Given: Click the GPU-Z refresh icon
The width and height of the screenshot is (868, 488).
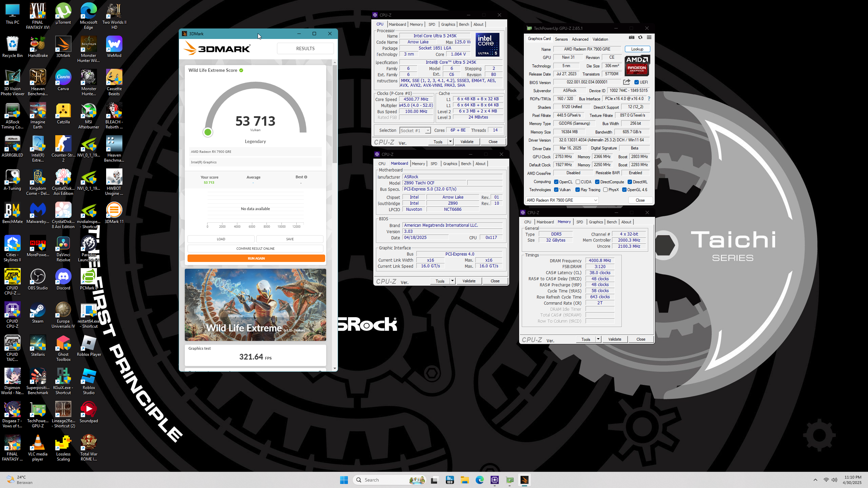Looking at the screenshot, I should point(640,38).
